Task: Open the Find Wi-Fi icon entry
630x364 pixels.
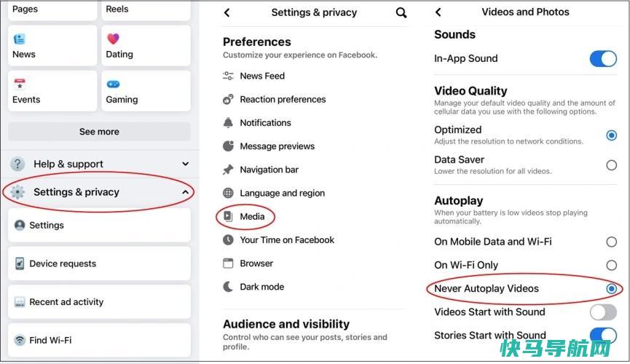Action: pos(99,340)
